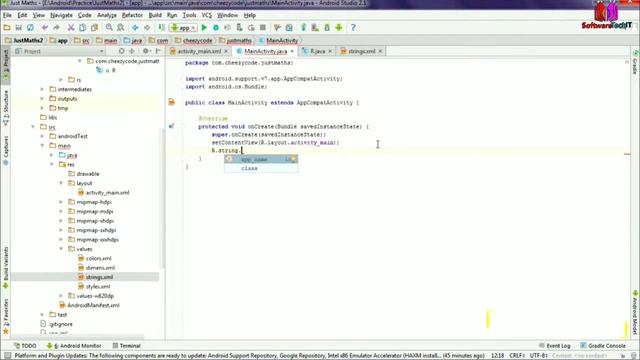
Task: Click the Find magnifier icon
Action: pyautogui.click(x=109, y=28)
